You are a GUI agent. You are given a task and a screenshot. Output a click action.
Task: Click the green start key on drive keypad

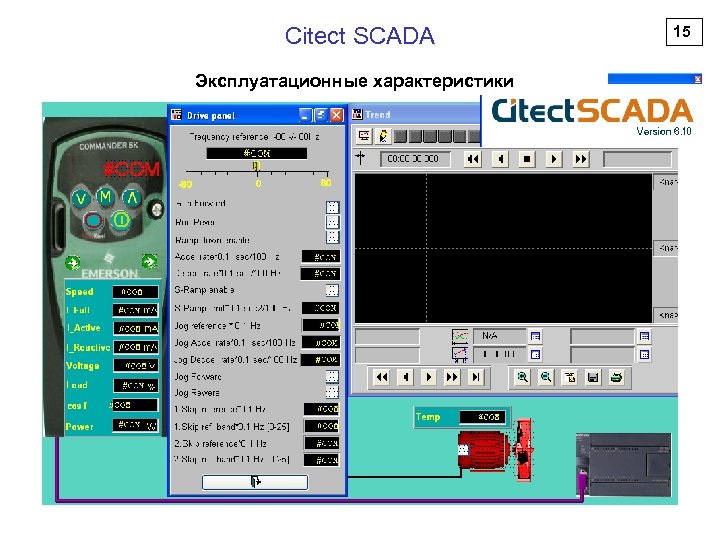point(121,220)
